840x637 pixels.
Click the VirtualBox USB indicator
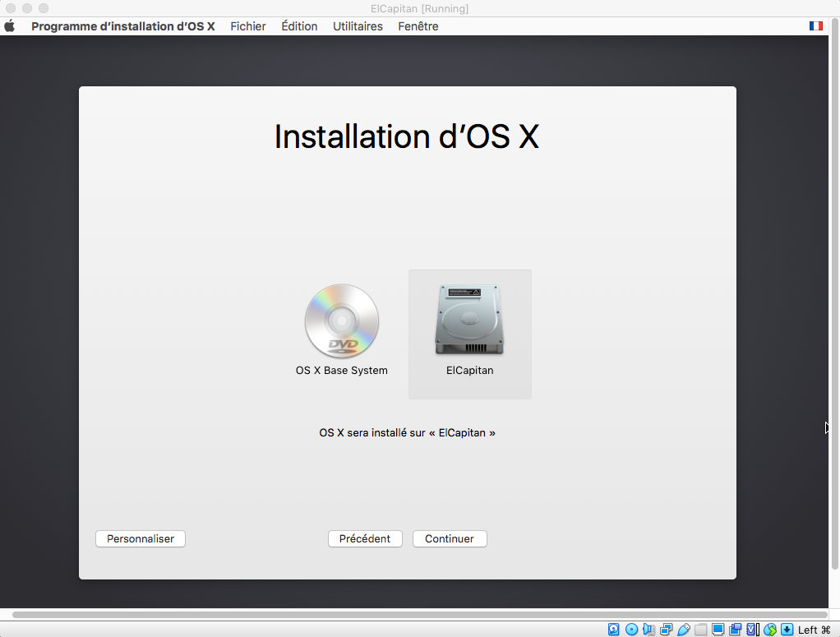[684, 630]
